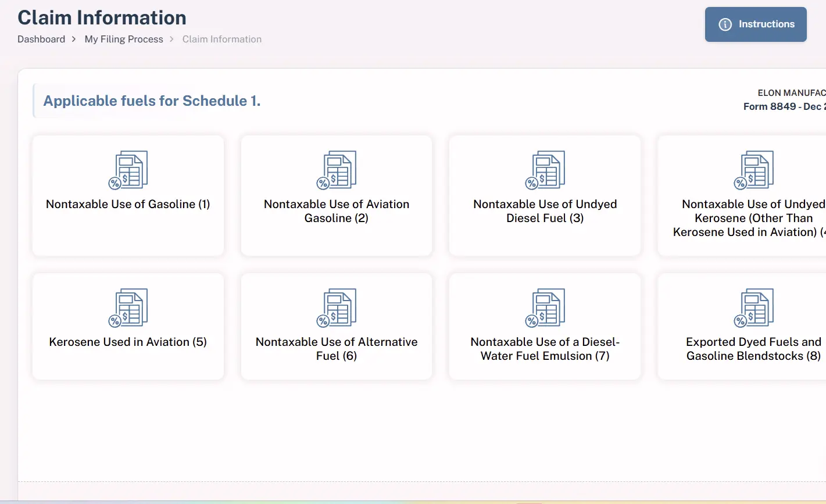Click the Aviation Gasoline (2) document icon

337,170
